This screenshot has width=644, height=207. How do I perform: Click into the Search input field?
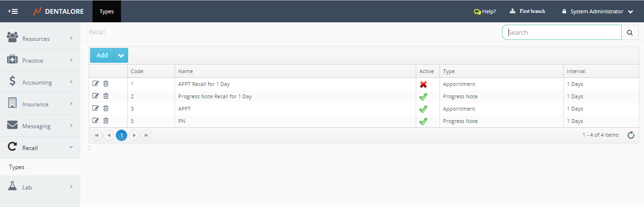point(562,32)
